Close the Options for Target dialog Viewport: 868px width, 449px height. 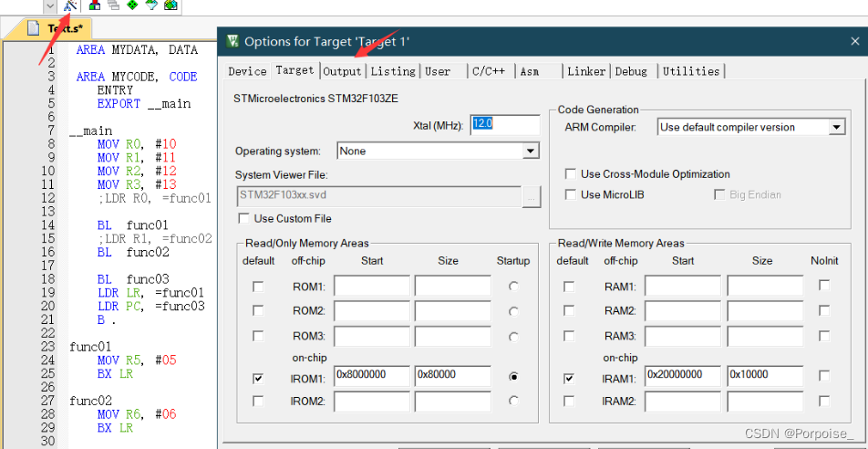pos(854,41)
